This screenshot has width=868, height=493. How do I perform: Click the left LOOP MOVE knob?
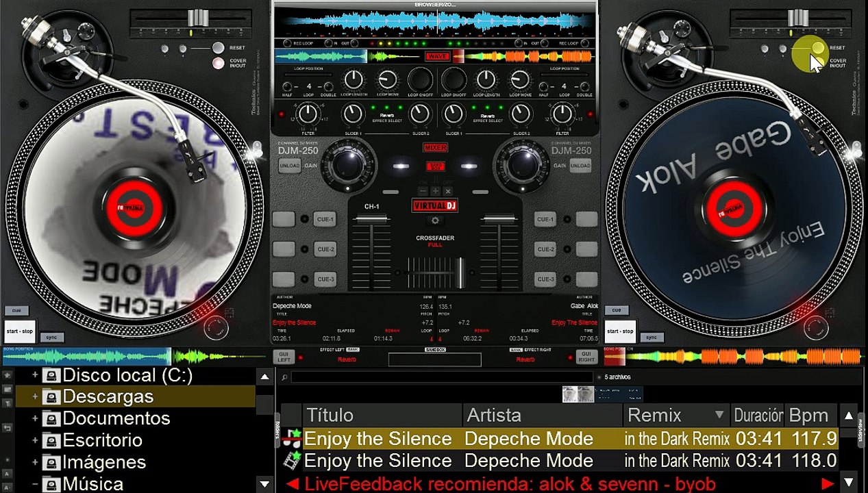pyautogui.click(x=387, y=80)
